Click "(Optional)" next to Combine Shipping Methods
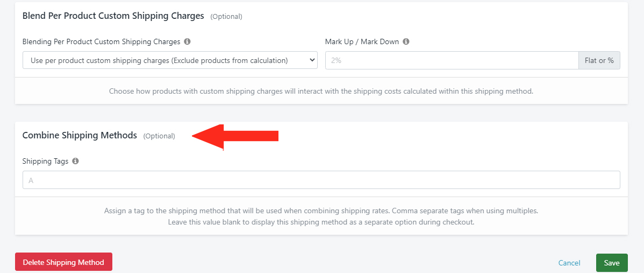Viewport: 644px width, 273px height. (x=159, y=136)
